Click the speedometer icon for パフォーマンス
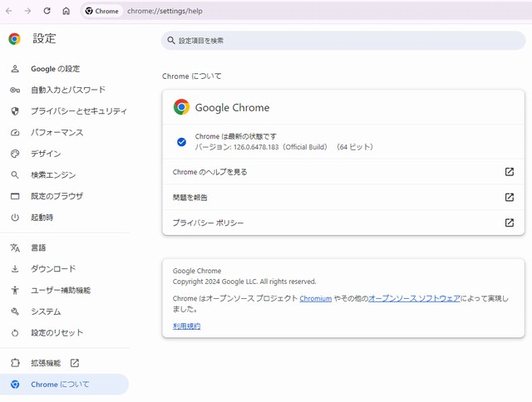532x402 pixels. [x=15, y=133]
